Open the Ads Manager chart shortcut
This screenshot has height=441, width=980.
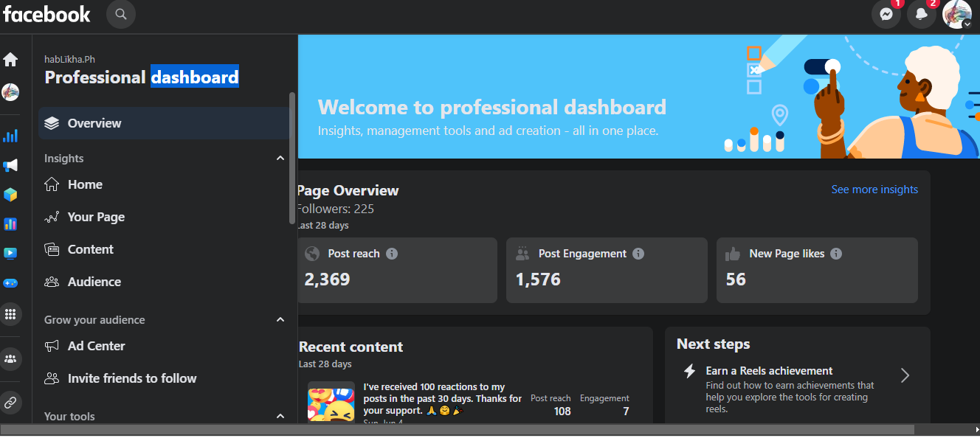coord(10,223)
